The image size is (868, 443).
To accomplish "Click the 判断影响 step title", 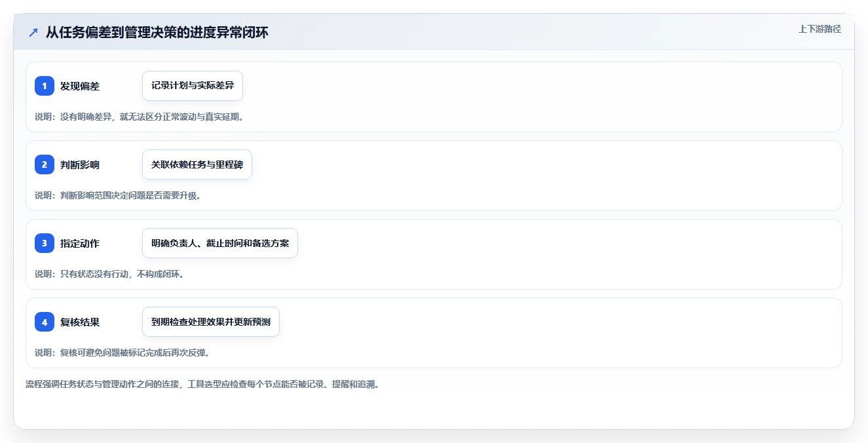I will point(80,164).
